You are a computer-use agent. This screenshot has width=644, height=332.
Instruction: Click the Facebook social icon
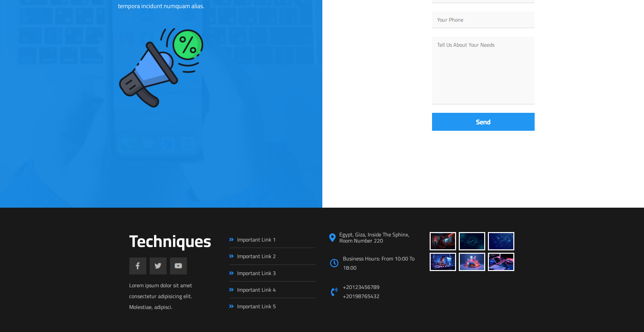(137, 266)
